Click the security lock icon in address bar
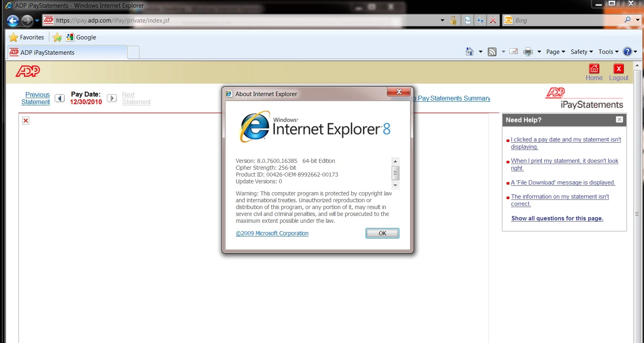This screenshot has width=644, height=343. (454, 20)
